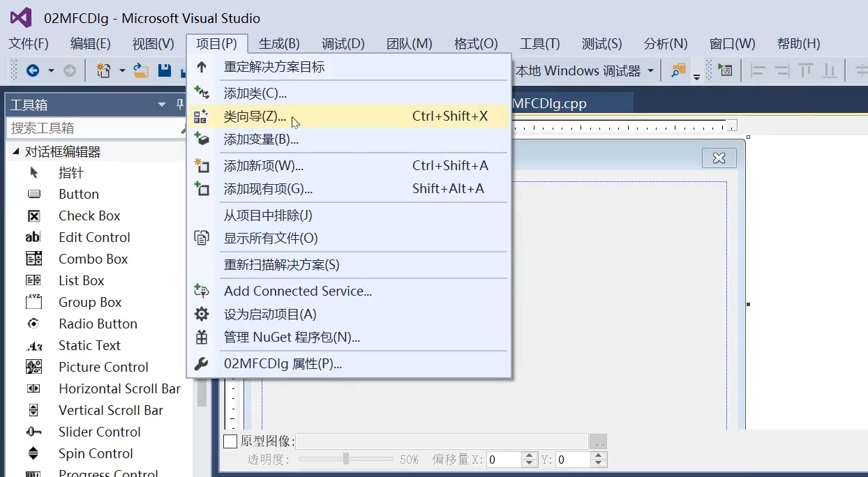
Task: Click the toolbox vertical scrollbar thumb
Action: click(x=202, y=393)
